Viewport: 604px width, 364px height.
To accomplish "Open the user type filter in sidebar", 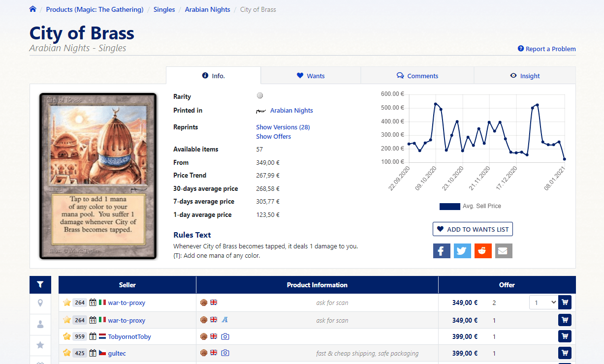I will pyautogui.click(x=40, y=325).
